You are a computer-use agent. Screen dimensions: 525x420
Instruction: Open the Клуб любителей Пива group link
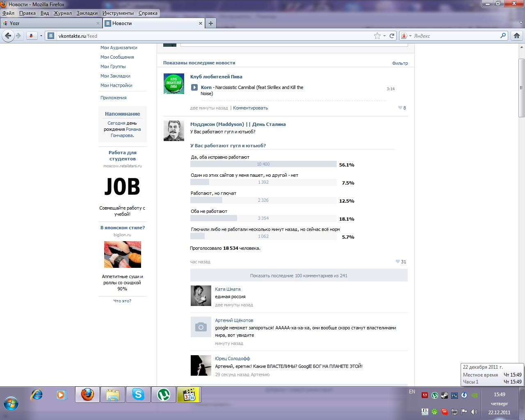[216, 77]
